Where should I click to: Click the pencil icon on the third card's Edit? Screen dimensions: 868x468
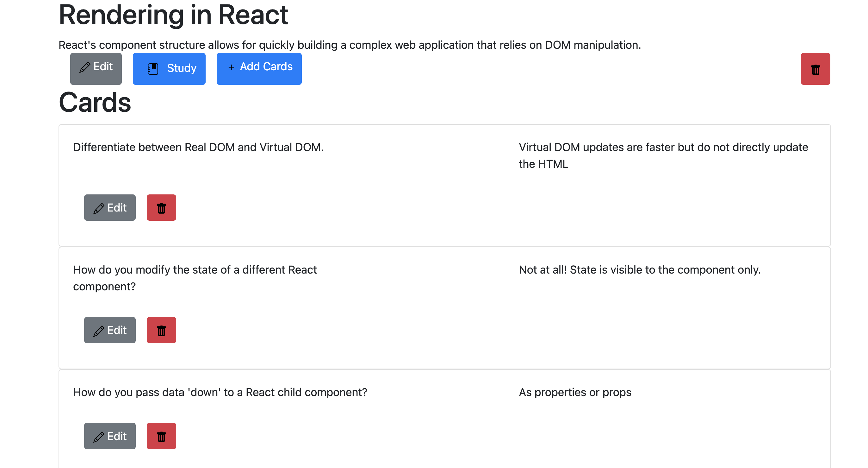[98, 436]
